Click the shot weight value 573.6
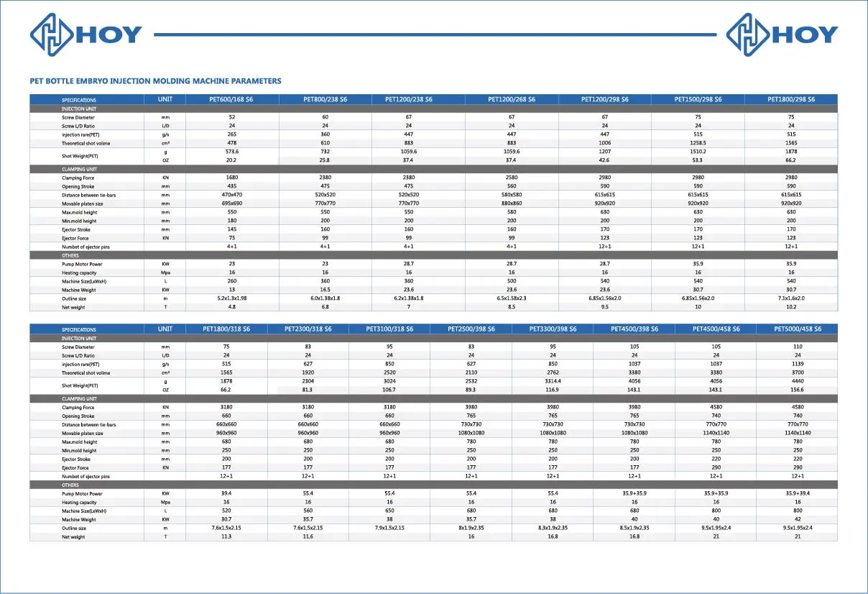Image resolution: width=868 pixels, height=594 pixels. pos(232,152)
